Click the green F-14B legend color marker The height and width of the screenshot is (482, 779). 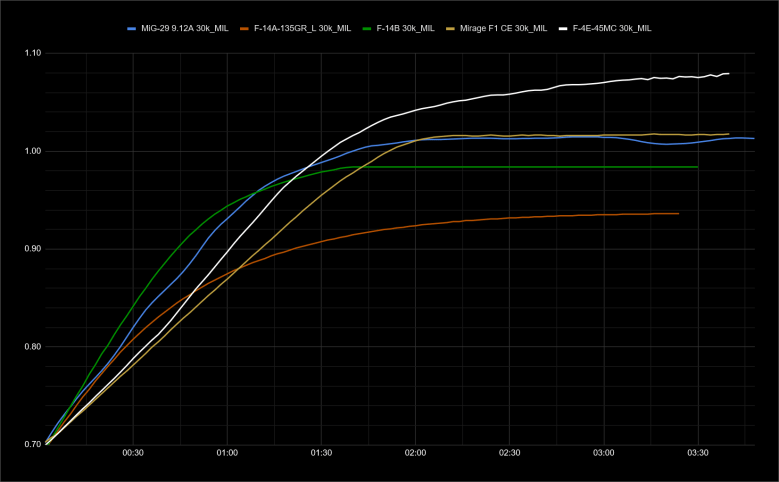368,28
